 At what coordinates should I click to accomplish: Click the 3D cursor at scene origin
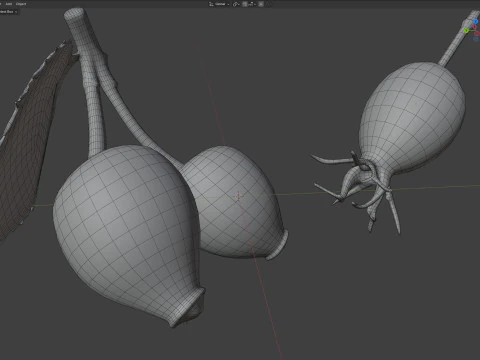(x=238, y=196)
